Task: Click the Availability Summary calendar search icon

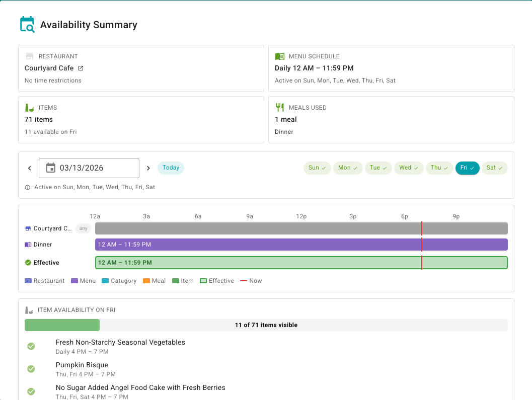Action: tap(27, 25)
